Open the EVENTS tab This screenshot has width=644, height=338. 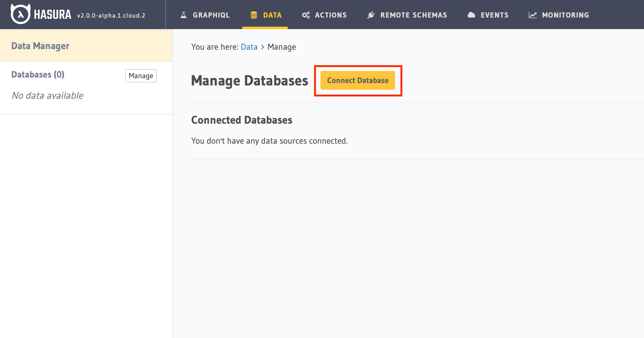coord(495,15)
